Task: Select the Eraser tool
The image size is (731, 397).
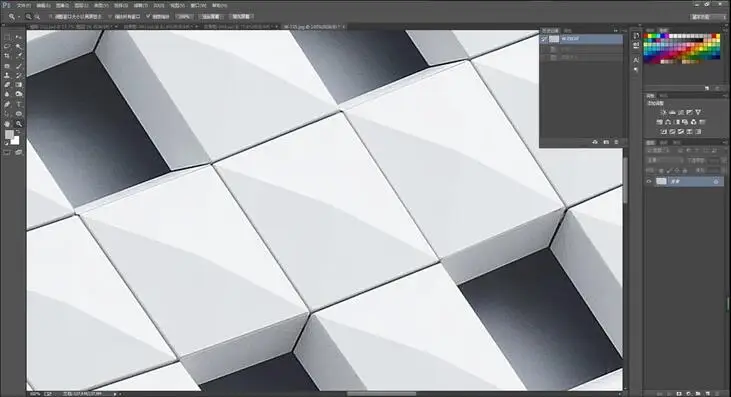Action: pyautogui.click(x=7, y=85)
